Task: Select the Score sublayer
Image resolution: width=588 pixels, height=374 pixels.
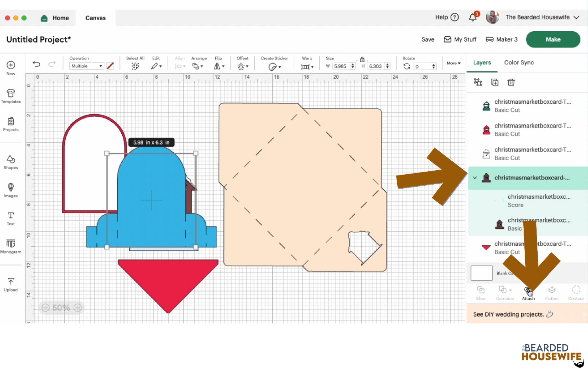Action: click(527, 200)
